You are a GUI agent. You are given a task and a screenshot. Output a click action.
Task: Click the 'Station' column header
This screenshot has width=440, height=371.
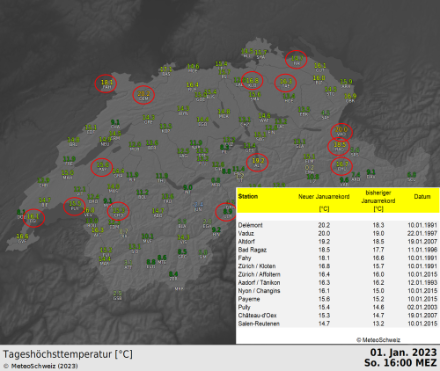[x=248, y=196]
